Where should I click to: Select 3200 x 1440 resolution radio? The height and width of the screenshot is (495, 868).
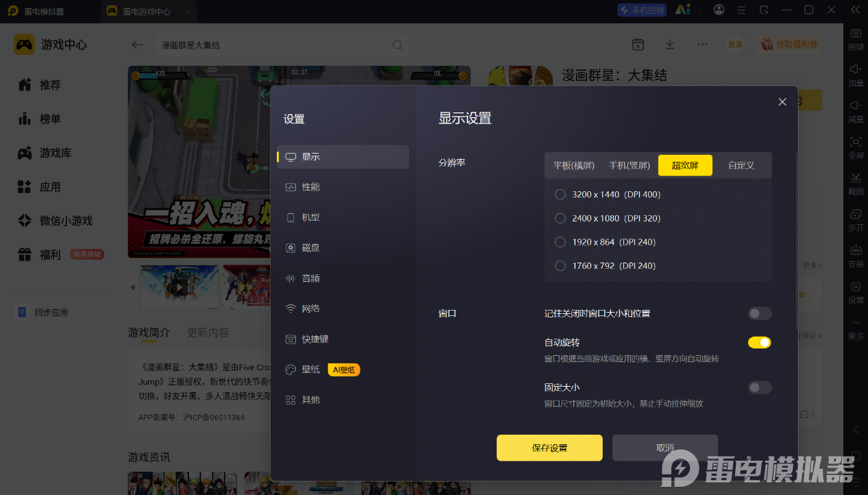(560, 195)
